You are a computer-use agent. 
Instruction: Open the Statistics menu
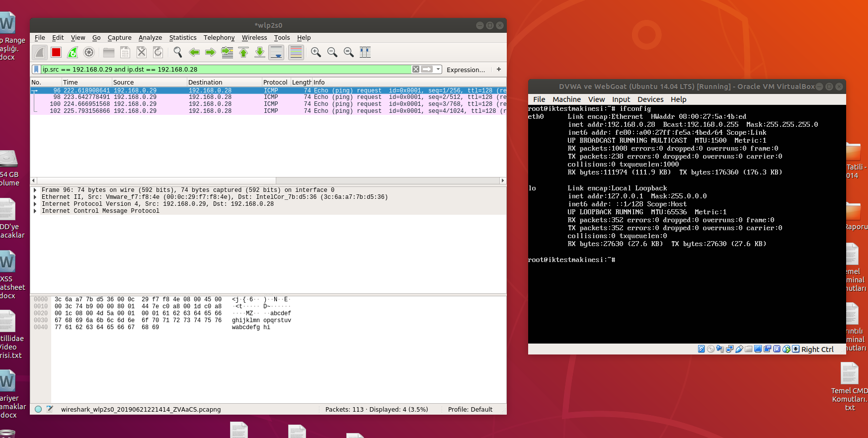click(x=182, y=38)
